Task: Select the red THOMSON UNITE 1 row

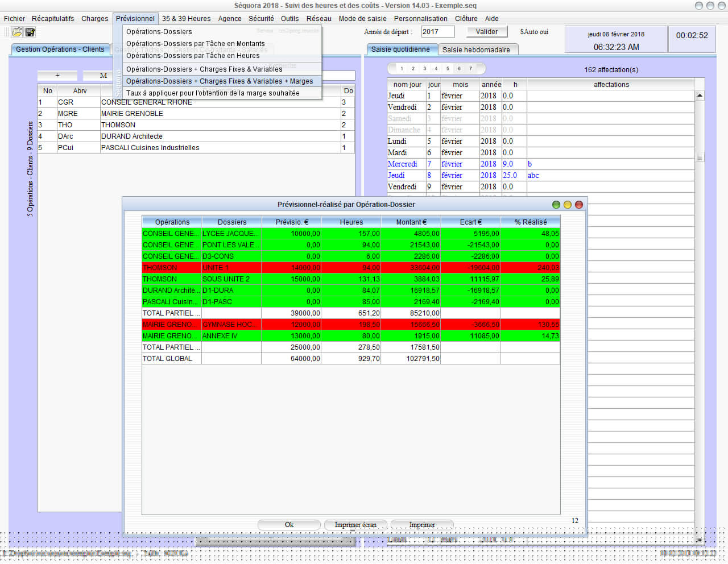Action: tap(350, 268)
